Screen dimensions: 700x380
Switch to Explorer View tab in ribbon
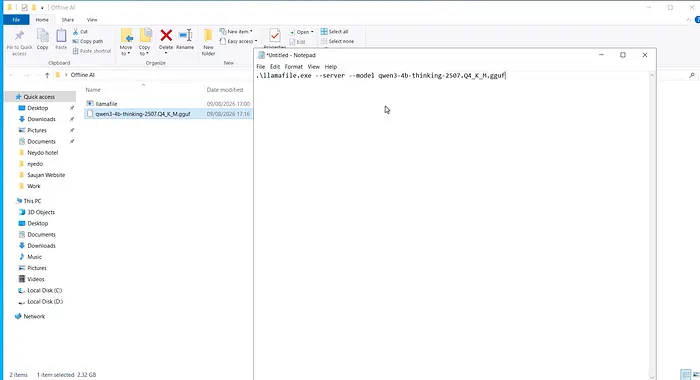(x=92, y=20)
